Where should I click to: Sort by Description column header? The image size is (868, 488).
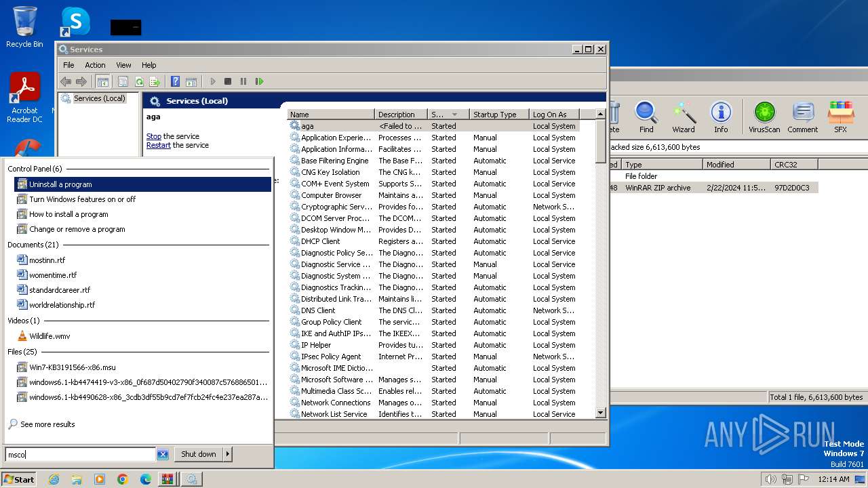(x=401, y=115)
